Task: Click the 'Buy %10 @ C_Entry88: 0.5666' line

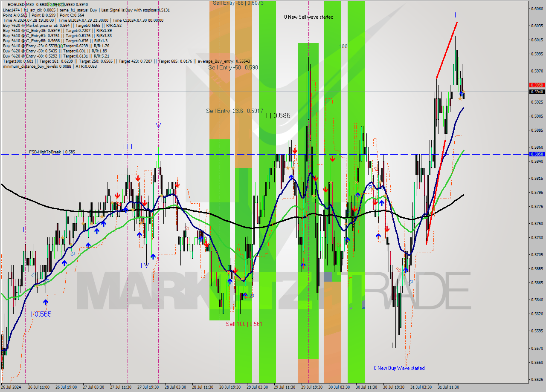Action: tap(55, 40)
